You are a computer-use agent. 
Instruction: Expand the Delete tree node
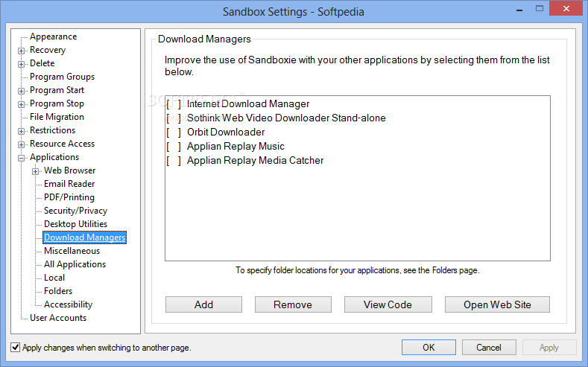[x=22, y=64]
